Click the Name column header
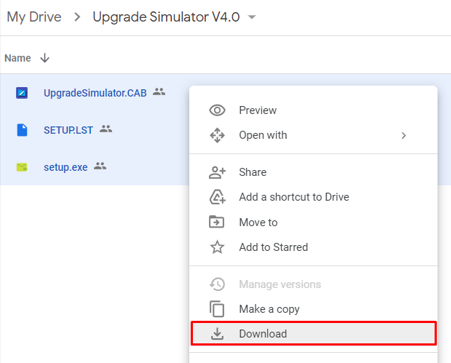The image size is (451, 363). tap(18, 58)
